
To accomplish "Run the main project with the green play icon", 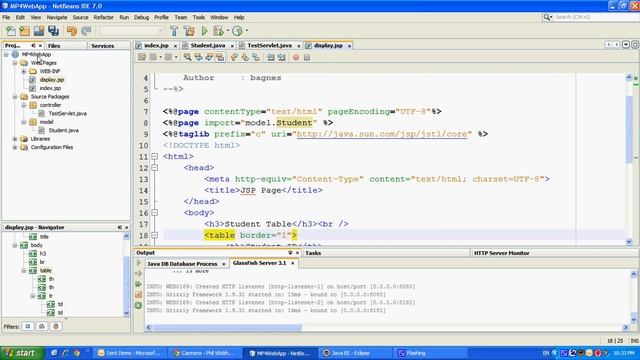I will point(204,31).
